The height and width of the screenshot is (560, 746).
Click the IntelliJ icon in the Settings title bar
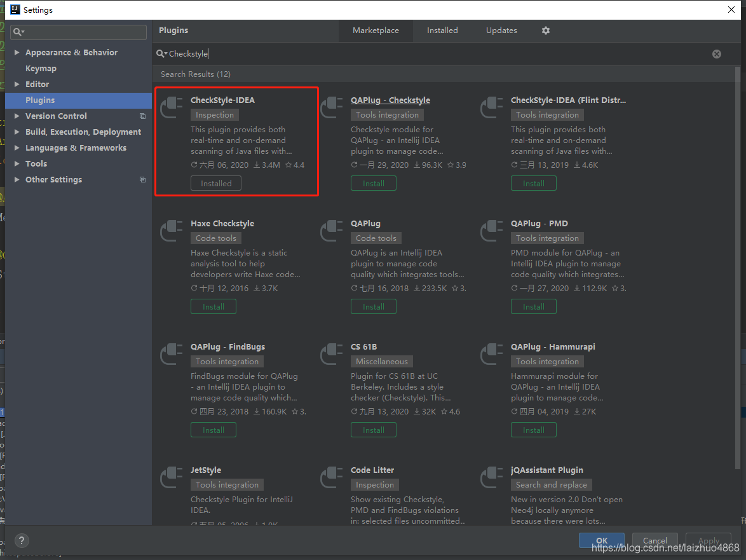15,10
